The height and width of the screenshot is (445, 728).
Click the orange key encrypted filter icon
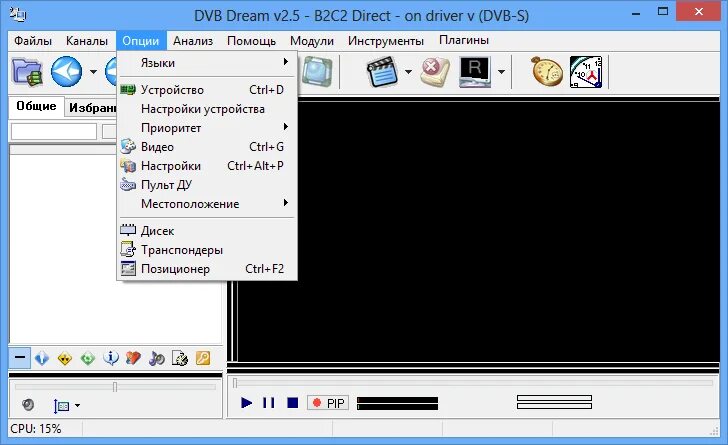click(203, 358)
